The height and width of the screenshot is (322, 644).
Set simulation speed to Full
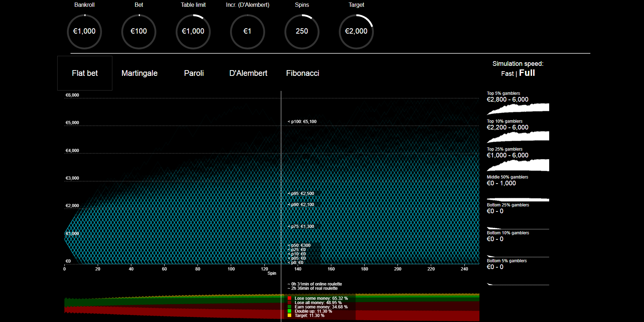(527, 73)
